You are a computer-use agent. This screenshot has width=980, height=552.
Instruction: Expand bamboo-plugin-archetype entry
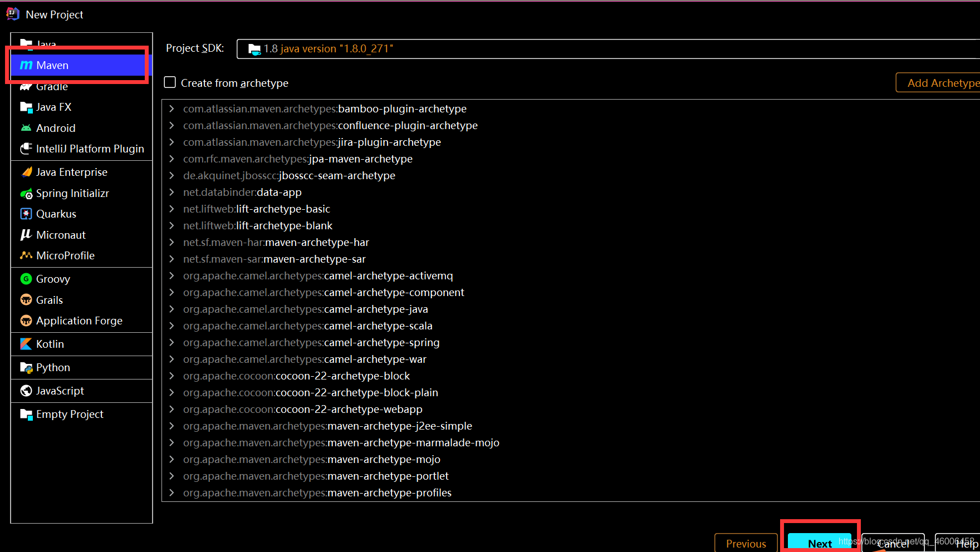click(x=171, y=109)
